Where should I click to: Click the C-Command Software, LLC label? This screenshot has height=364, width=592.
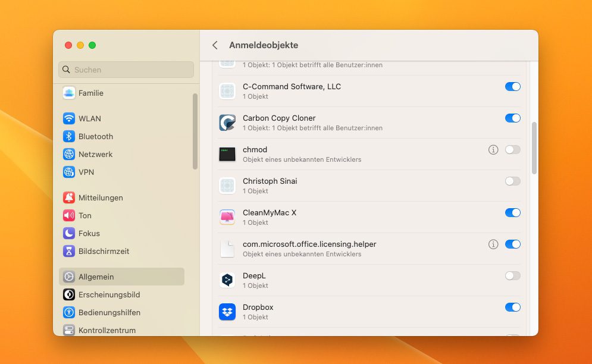[292, 86]
